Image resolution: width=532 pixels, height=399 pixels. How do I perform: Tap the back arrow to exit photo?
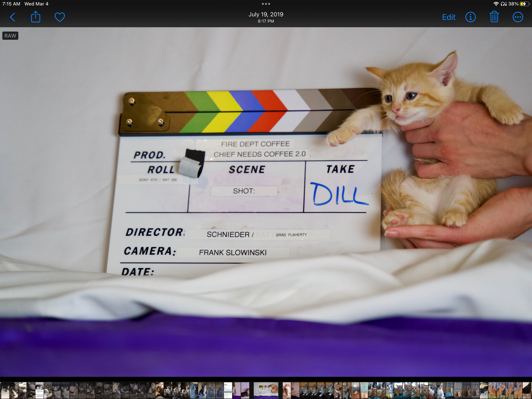point(13,17)
